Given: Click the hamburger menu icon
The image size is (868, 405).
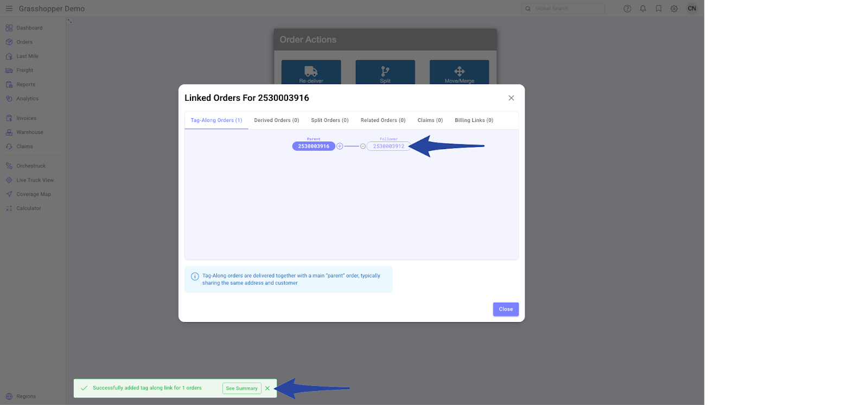Looking at the screenshot, I should [x=9, y=9].
